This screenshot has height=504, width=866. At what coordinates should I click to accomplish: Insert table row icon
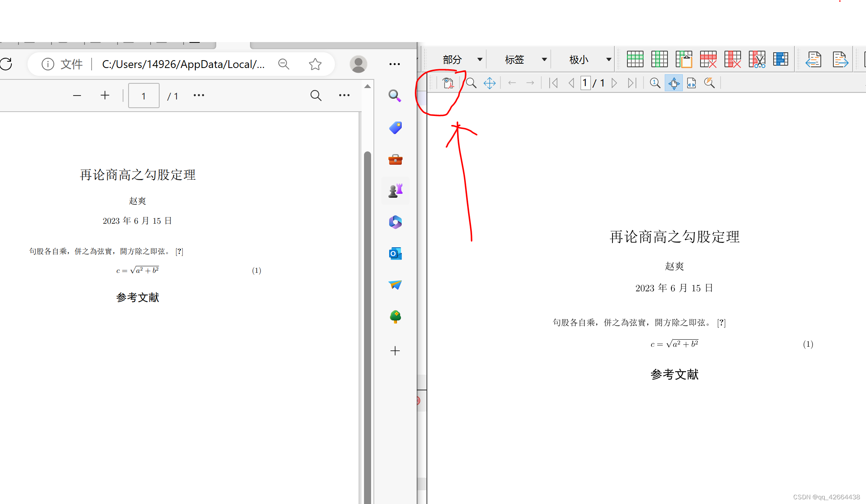point(635,59)
